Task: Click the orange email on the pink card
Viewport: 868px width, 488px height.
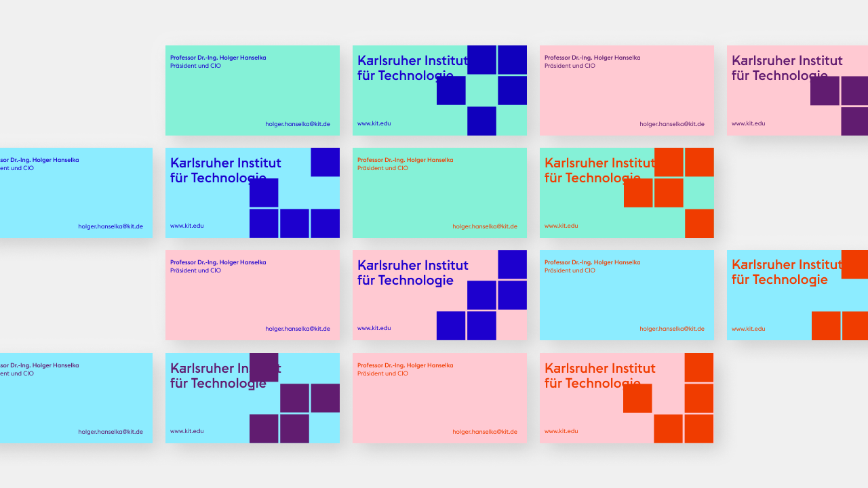Action: pos(485,432)
